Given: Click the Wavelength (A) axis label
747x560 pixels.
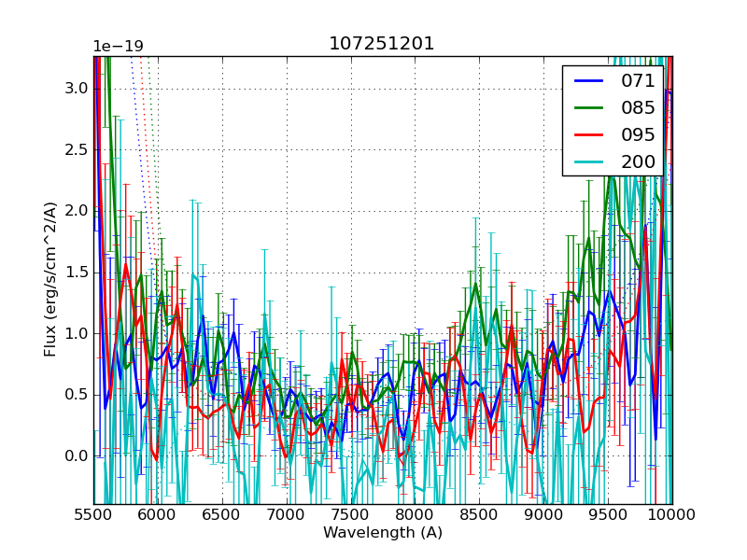Looking at the screenshot, I should (x=383, y=533).
